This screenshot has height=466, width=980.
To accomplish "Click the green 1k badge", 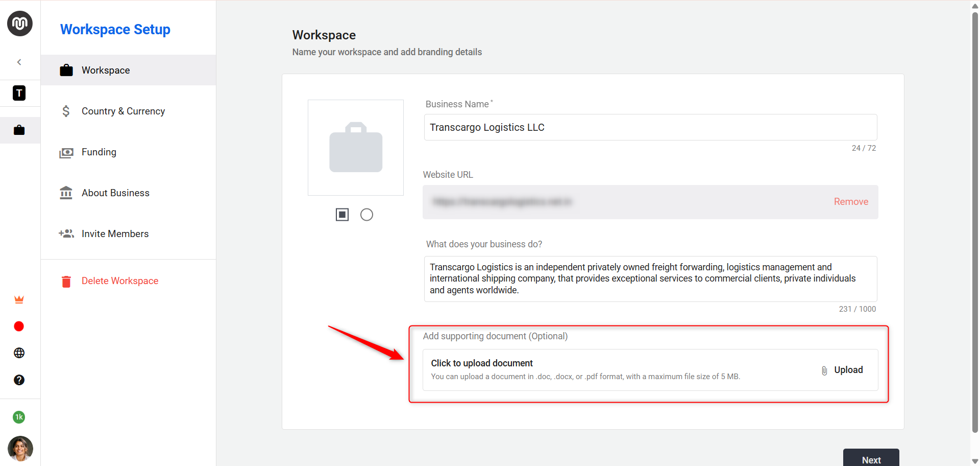I will [19, 417].
